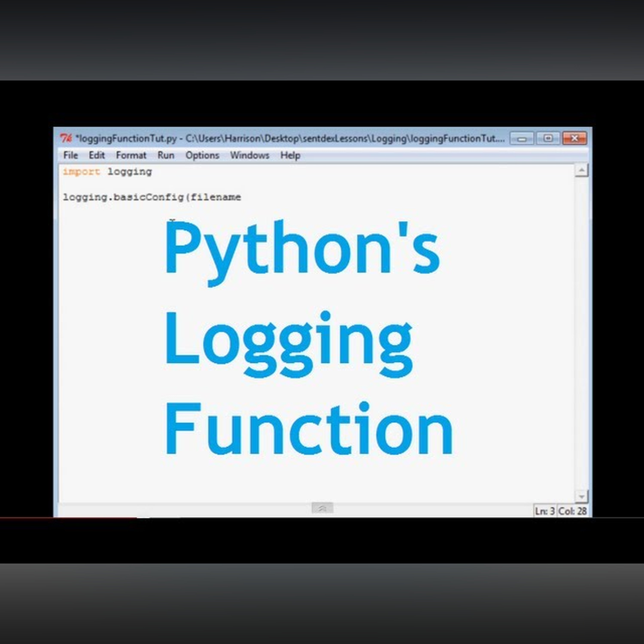Screen dimensions: 644x644
Task: Maximize the loggingFunctionTut.py window
Action: pyautogui.click(x=548, y=138)
